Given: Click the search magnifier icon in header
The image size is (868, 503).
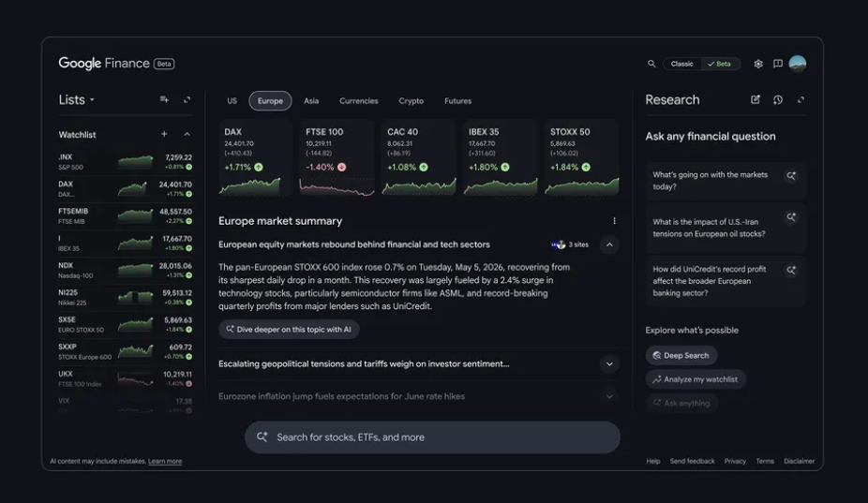Looking at the screenshot, I should pos(651,65).
